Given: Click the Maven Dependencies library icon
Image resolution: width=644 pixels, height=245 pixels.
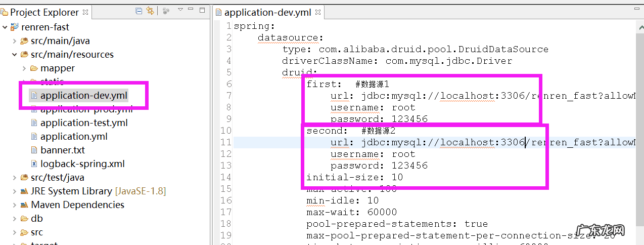Looking at the screenshot, I should tap(24, 205).
